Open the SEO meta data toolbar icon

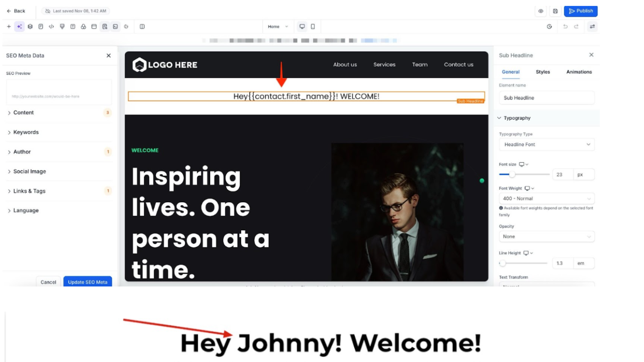(x=105, y=27)
